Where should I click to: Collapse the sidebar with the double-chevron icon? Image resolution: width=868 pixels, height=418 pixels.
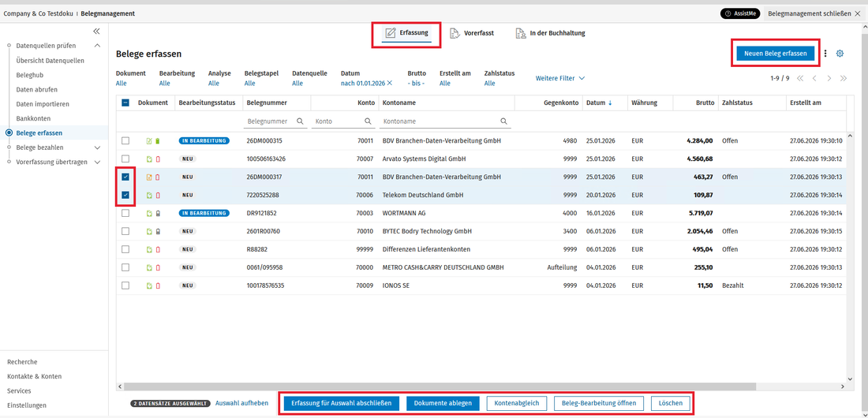96,31
